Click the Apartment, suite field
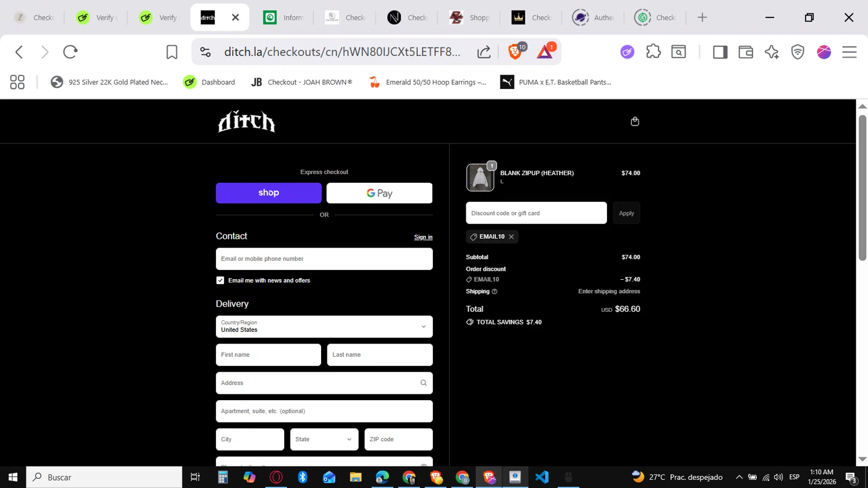 click(x=324, y=411)
